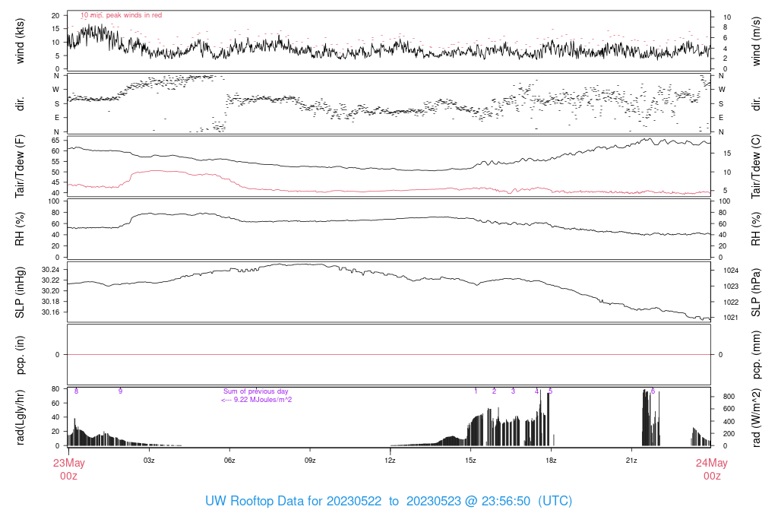Click purple hour marker "6" in radiation panel

point(653,391)
